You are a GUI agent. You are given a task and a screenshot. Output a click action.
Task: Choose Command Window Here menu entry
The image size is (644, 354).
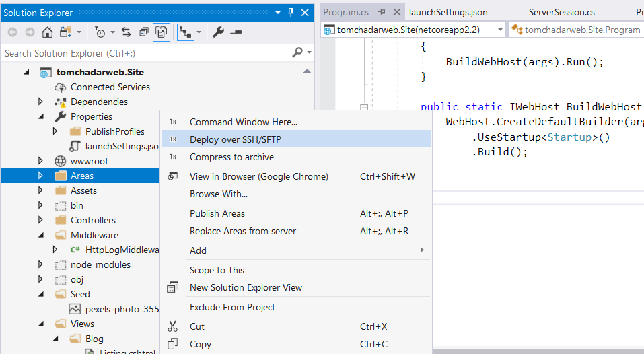(x=296, y=122)
